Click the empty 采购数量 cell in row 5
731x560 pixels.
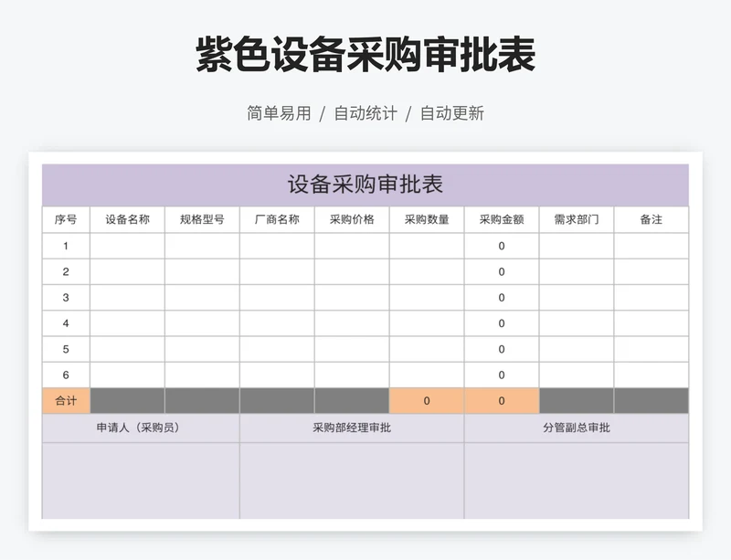427,349
